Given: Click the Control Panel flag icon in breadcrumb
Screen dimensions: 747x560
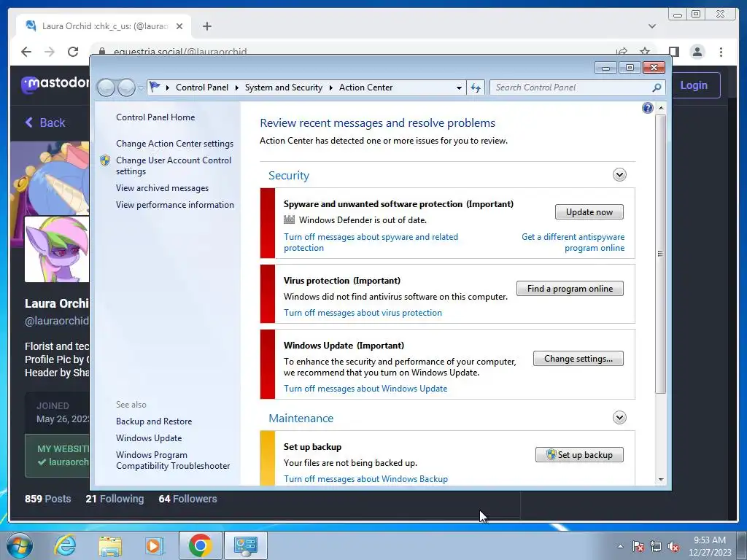Looking at the screenshot, I should coord(155,87).
